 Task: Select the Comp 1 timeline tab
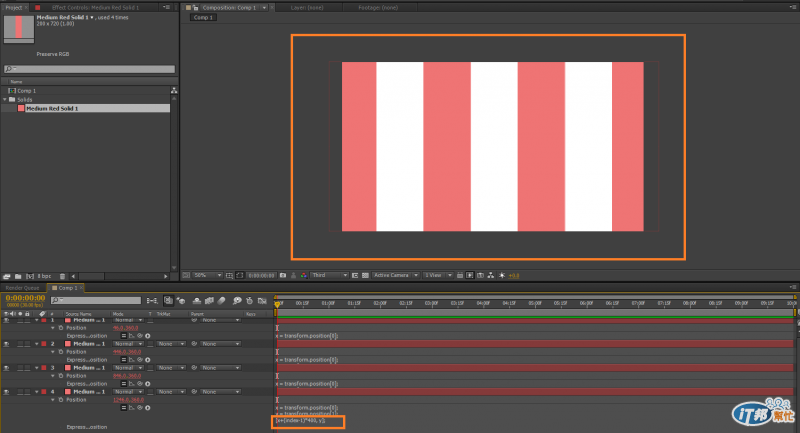point(67,288)
